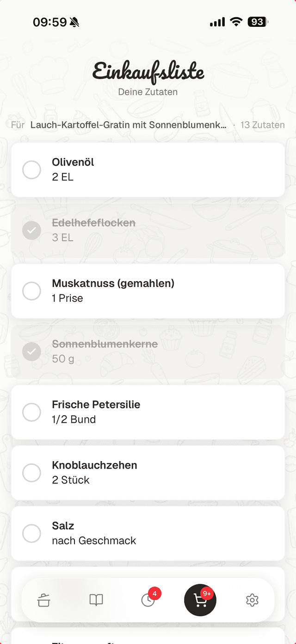Mark Salz as bought
The image size is (296, 644).
click(x=31, y=533)
